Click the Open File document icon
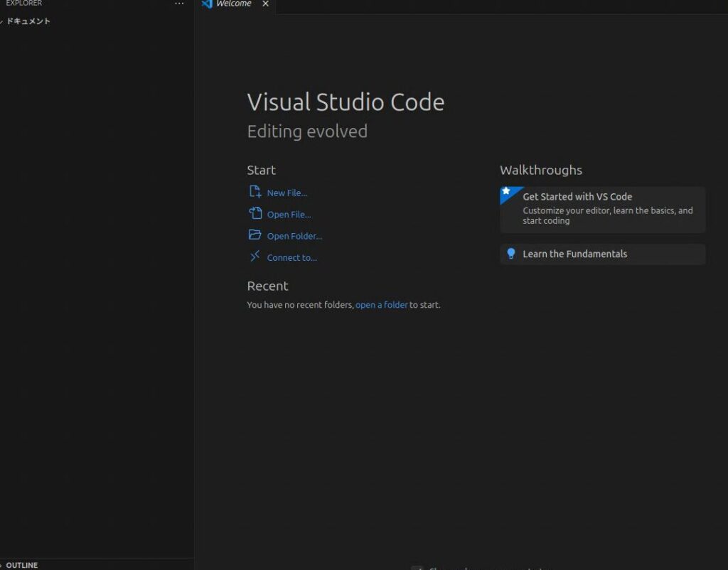The image size is (728, 570). tap(255, 213)
